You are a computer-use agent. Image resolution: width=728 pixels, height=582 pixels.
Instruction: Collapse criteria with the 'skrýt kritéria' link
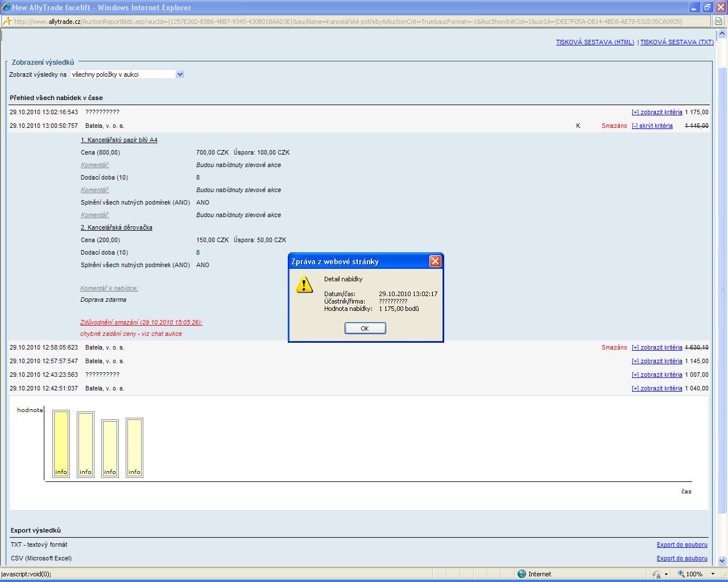tap(652, 126)
